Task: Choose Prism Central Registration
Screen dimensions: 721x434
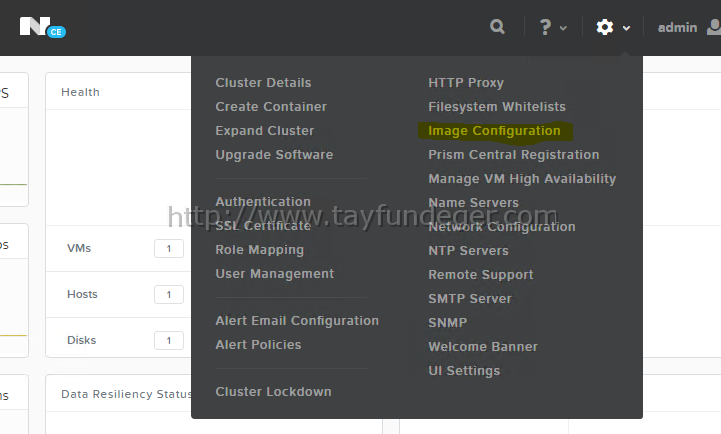Action: (514, 154)
